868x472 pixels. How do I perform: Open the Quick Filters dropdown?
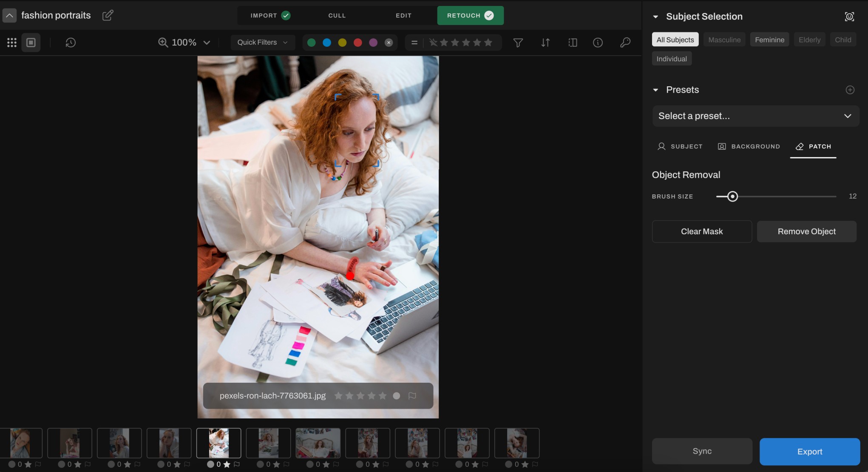pos(262,43)
